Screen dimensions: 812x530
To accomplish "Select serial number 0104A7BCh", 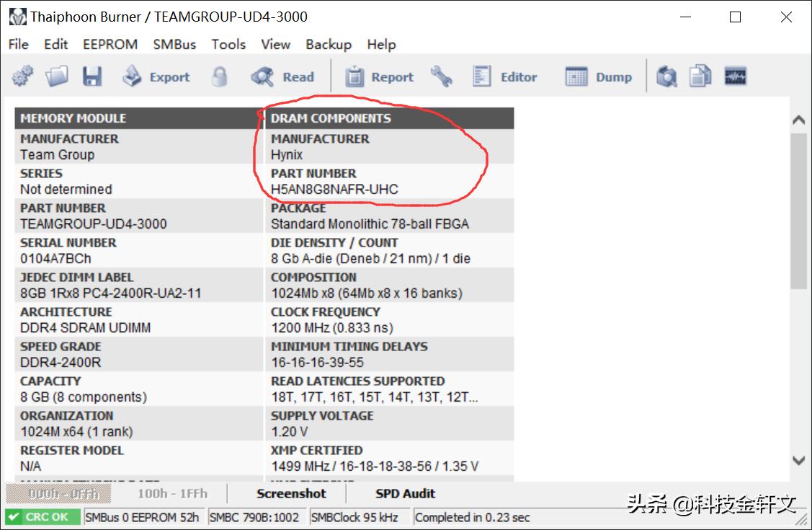I will pos(55,259).
